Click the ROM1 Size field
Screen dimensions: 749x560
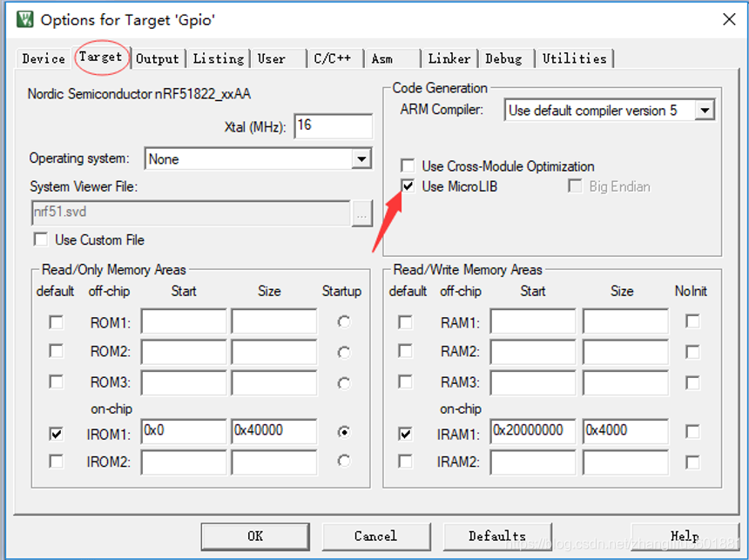click(x=273, y=321)
